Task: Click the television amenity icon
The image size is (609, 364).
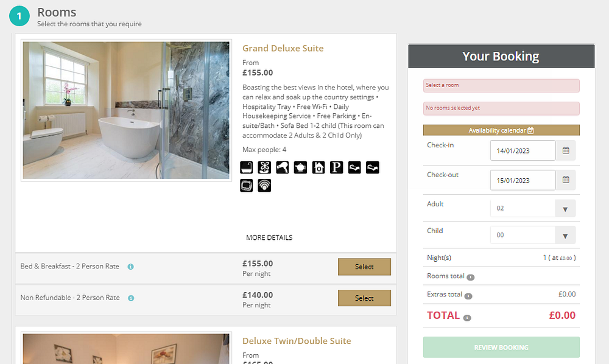Action: (x=247, y=185)
